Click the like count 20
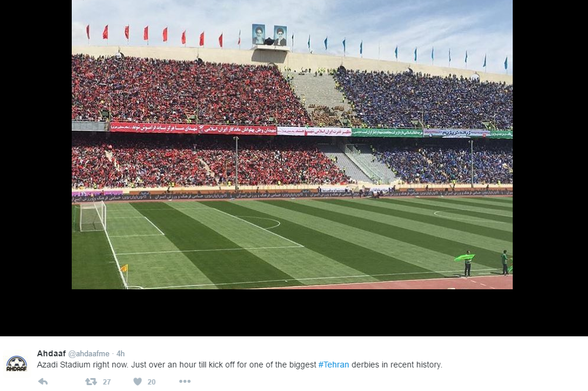 pos(152,382)
